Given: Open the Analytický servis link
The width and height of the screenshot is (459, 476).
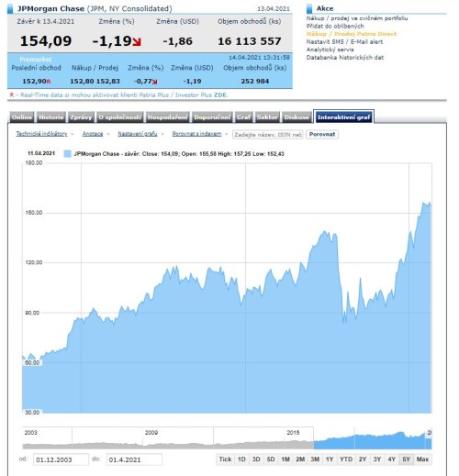Looking at the screenshot, I should [330, 50].
